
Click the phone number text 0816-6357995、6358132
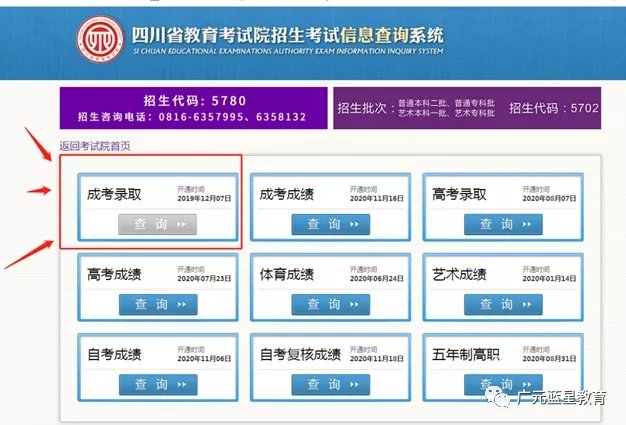click(232, 117)
